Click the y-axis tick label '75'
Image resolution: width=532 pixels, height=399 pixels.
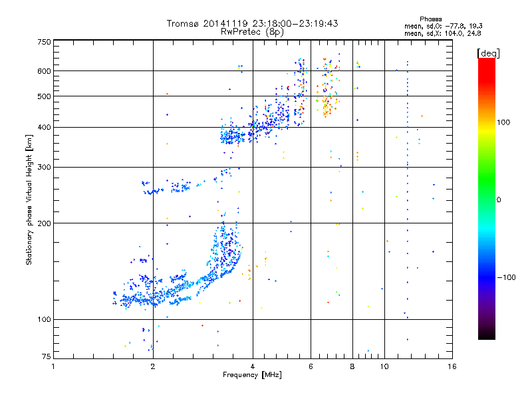pos(47,356)
